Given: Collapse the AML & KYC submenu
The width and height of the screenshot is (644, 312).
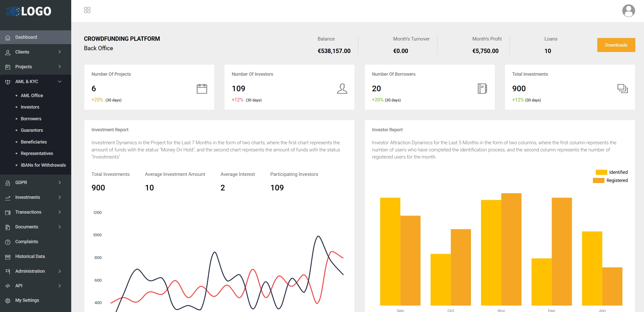Looking at the screenshot, I should (59, 82).
